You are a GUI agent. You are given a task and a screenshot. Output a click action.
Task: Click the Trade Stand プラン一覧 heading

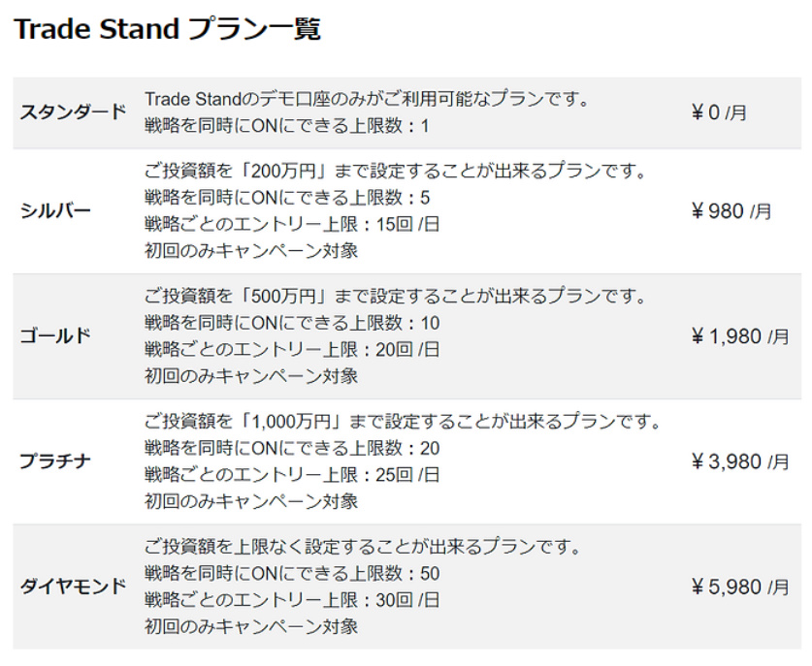coord(167,29)
